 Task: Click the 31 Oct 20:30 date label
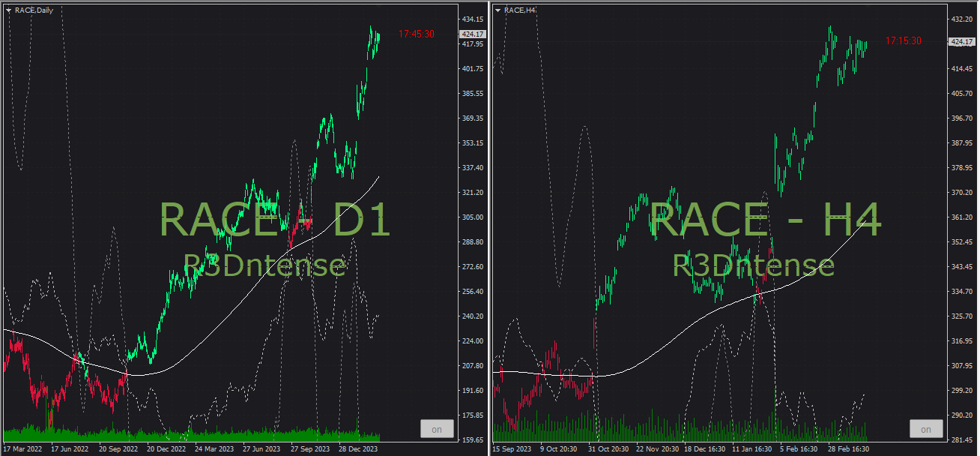pyautogui.click(x=608, y=449)
